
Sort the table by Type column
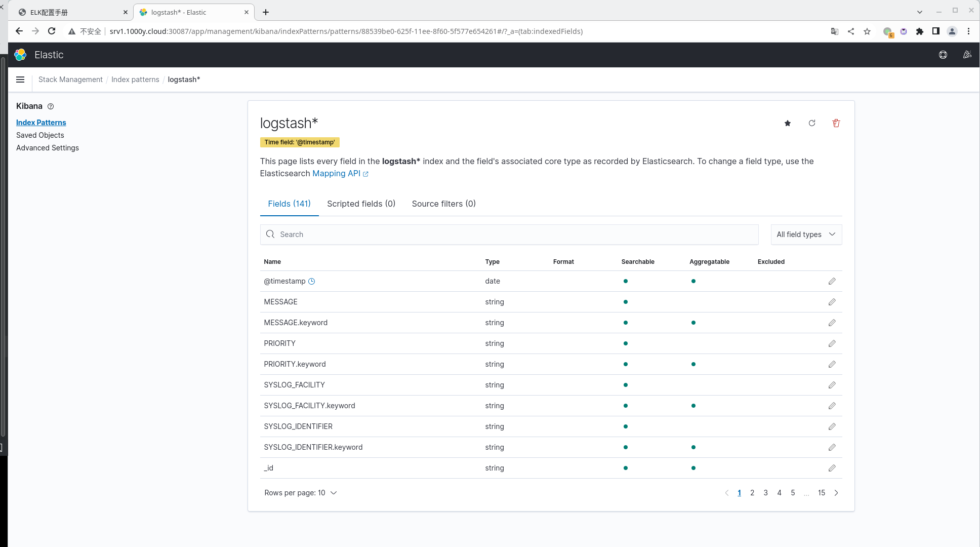(492, 262)
